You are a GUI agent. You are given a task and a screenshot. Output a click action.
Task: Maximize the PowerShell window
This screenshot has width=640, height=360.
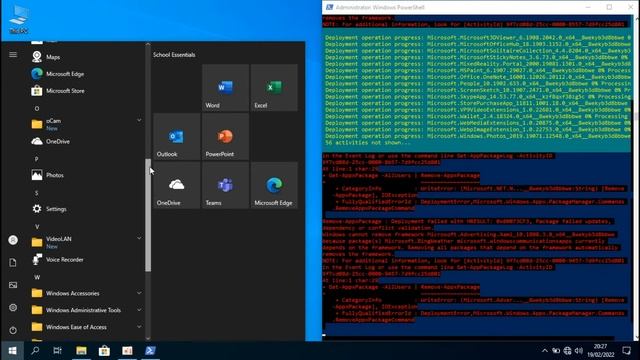pos(609,7)
